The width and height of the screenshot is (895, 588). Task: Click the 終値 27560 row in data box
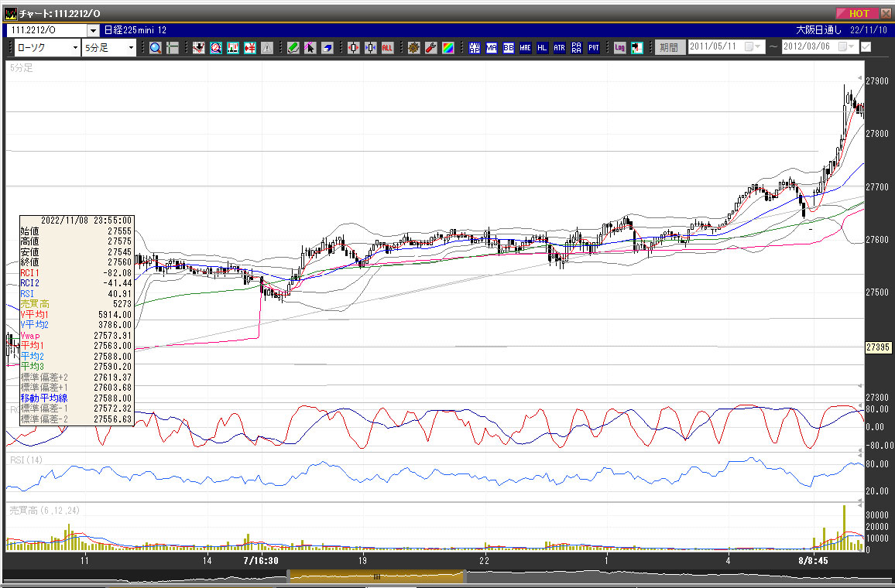pyautogui.click(x=77, y=262)
